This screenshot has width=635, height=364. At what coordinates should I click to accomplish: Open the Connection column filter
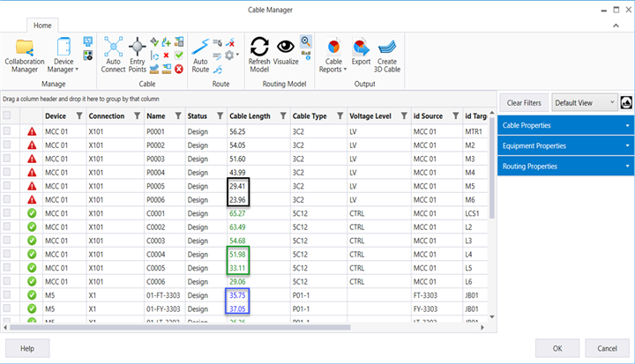point(138,116)
